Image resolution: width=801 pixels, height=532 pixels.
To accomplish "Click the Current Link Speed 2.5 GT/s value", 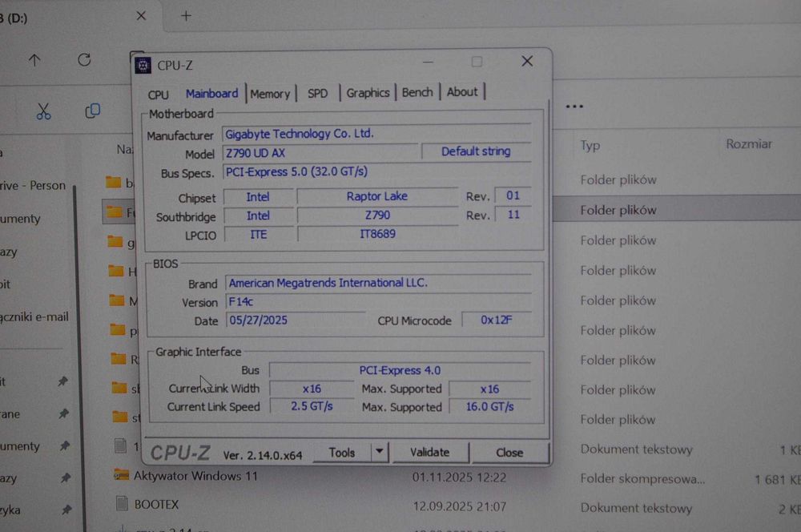I will tap(312, 407).
